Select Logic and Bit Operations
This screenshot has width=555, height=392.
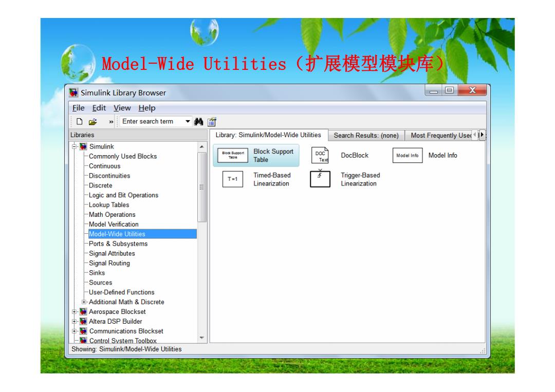point(123,195)
